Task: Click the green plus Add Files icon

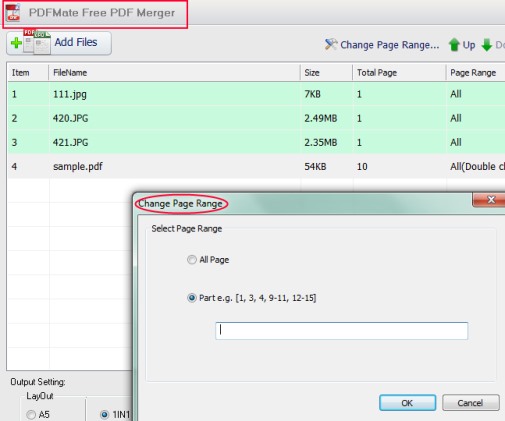Action: (16, 43)
